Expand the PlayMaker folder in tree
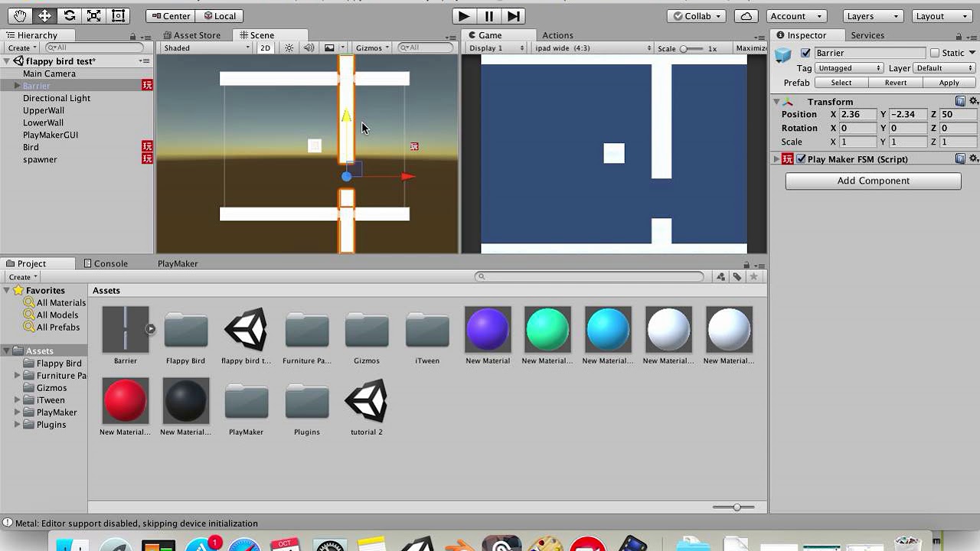The width and height of the screenshot is (980, 551). 18,412
